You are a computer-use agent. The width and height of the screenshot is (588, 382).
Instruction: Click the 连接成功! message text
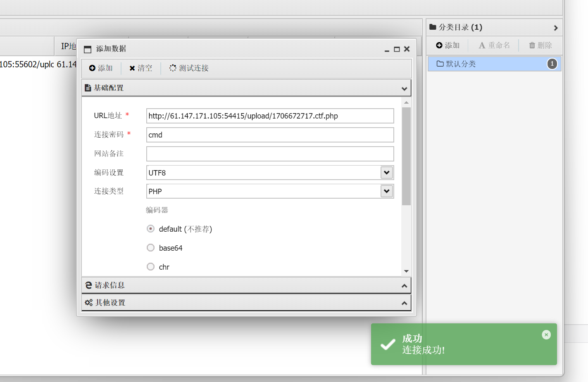click(424, 350)
